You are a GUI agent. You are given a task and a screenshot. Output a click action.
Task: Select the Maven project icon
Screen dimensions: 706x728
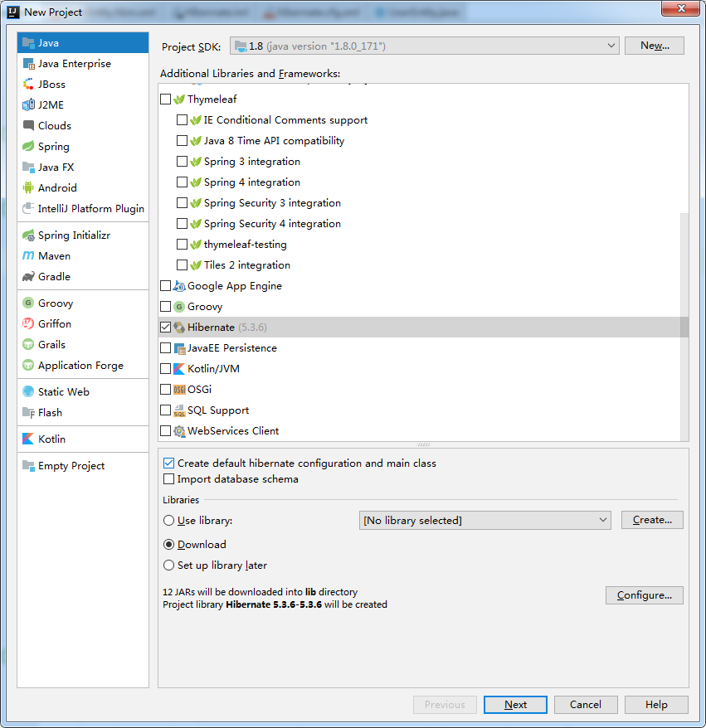[x=28, y=256]
